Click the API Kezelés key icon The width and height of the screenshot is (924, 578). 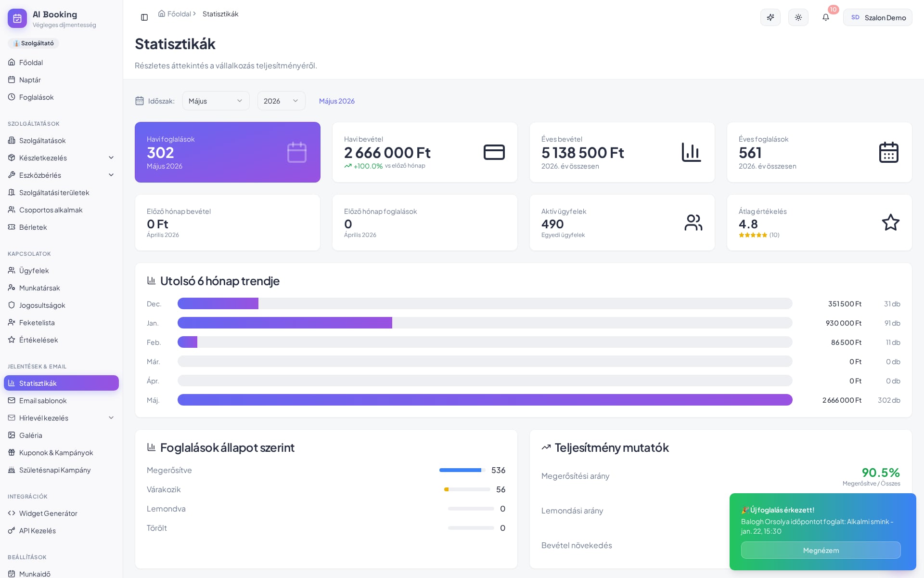(x=12, y=530)
